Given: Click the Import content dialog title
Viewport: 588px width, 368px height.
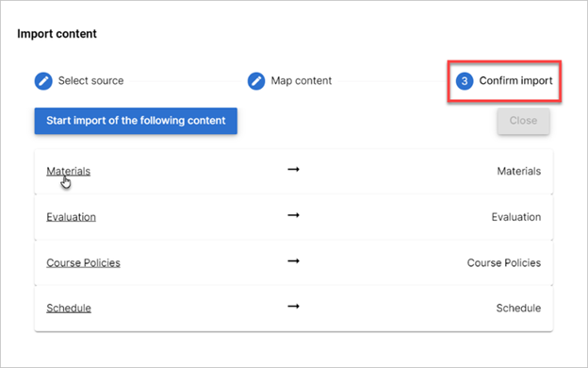Looking at the screenshot, I should [57, 34].
